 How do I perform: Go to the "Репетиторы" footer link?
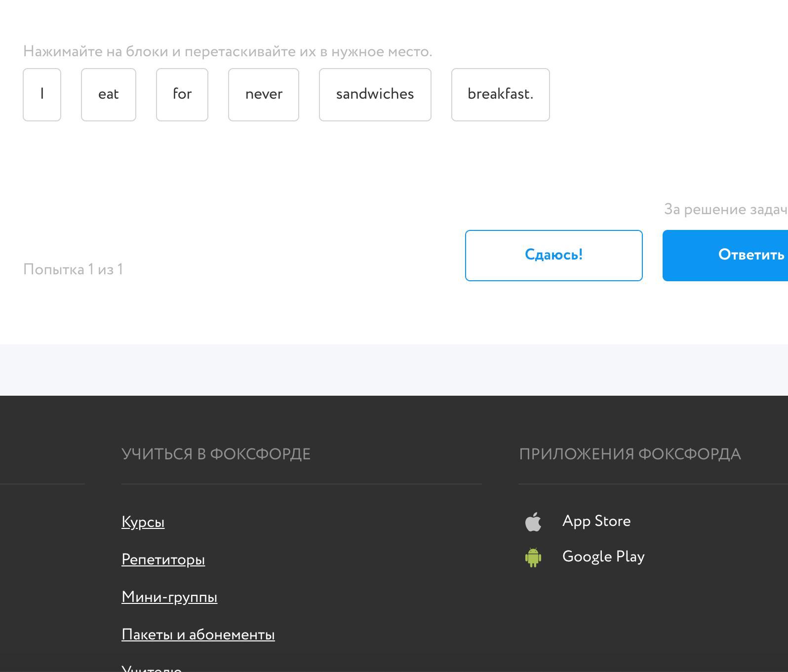163,560
